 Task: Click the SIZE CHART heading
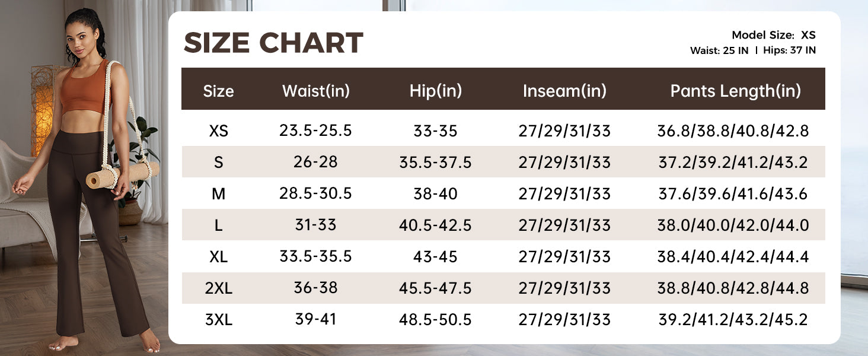pos(273,43)
